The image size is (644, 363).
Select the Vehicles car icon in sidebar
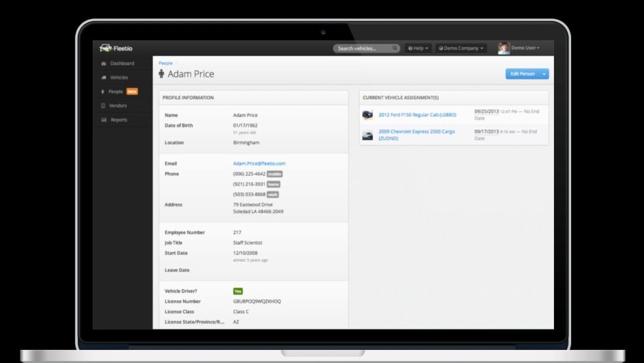coord(104,78)
